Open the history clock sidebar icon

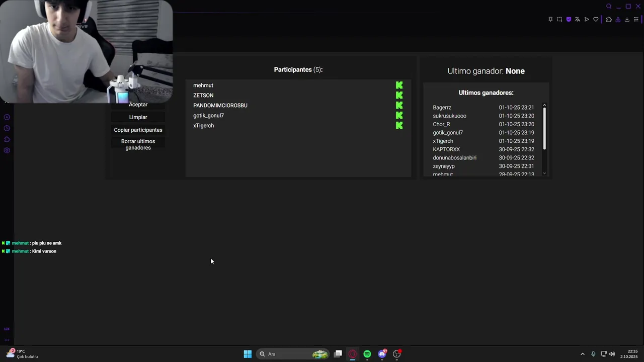coord(7,128)
